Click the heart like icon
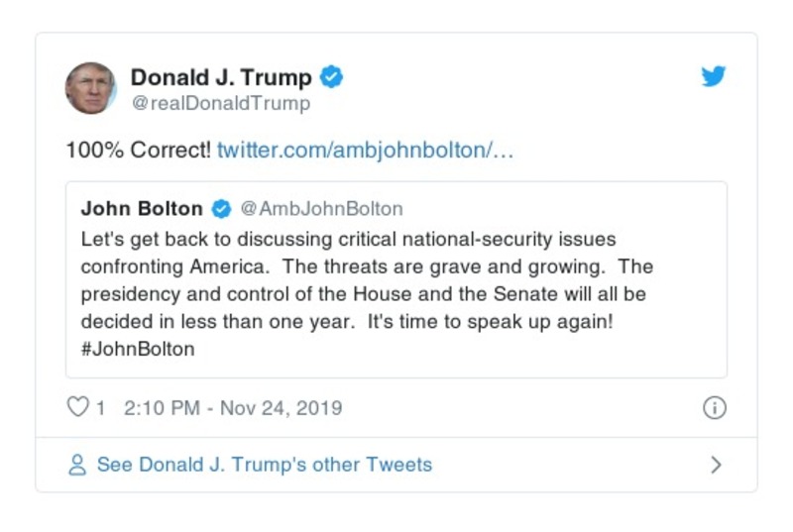Image resolution: width=793 pixels, height=532 pixels. point(77,407)
